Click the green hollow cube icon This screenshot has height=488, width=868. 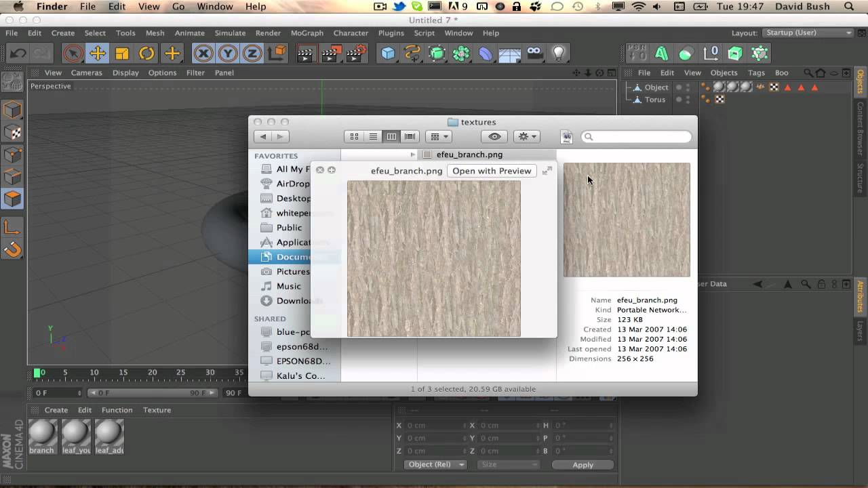click(735, 53)
